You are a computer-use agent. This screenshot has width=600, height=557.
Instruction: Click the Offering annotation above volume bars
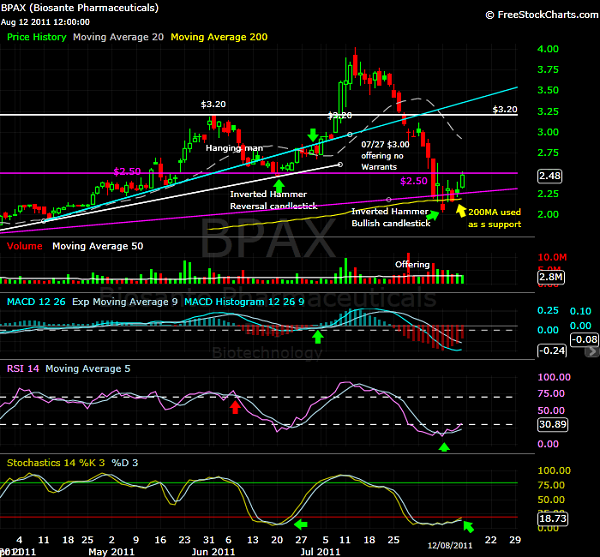[x=412, y=264]
